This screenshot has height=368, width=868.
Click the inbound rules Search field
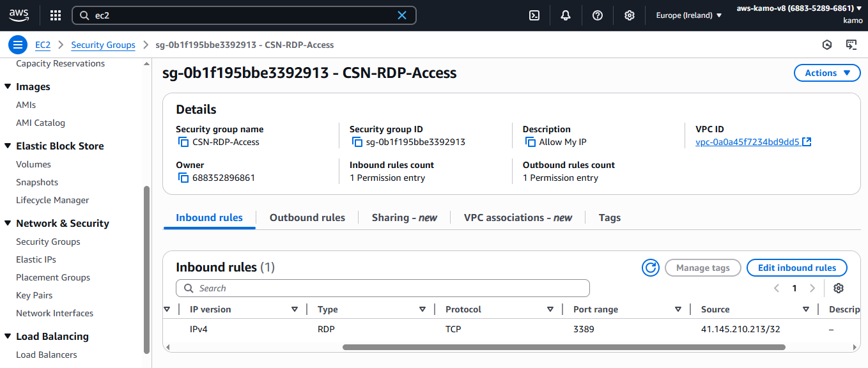click(x=382, y=288)
